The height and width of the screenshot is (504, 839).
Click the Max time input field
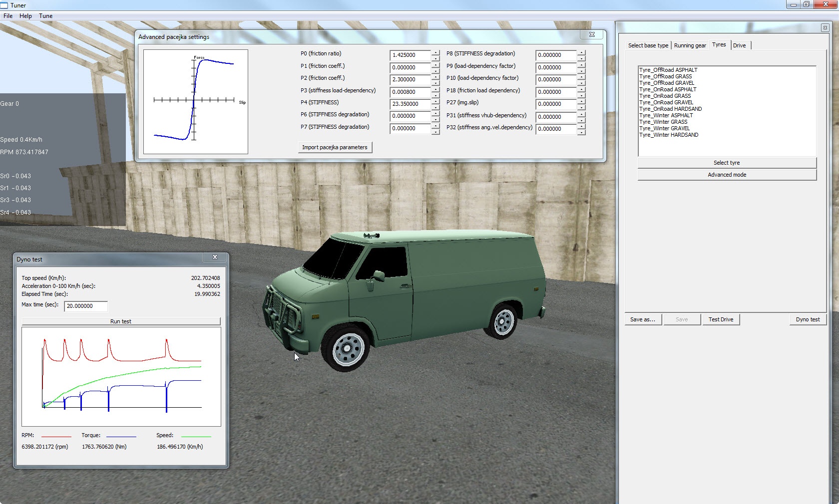point(85,306)
